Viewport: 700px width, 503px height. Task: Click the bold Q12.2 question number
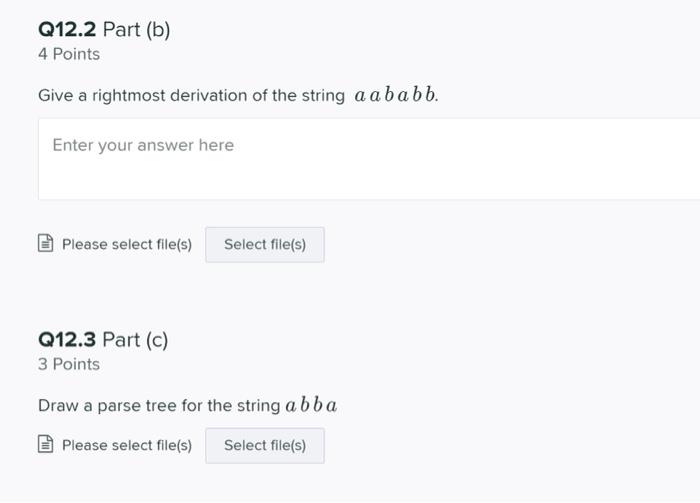[x=67, y=30]
